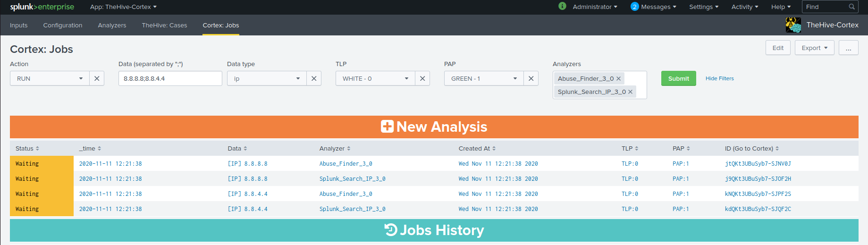Open the Settings menu
The image size is (868, 245).
tap(704, 7)
